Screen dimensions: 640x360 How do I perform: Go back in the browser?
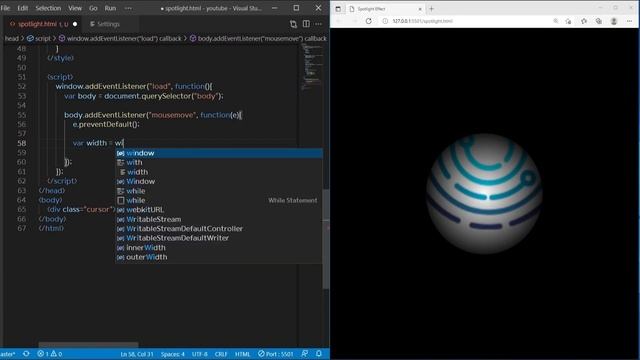339,21
